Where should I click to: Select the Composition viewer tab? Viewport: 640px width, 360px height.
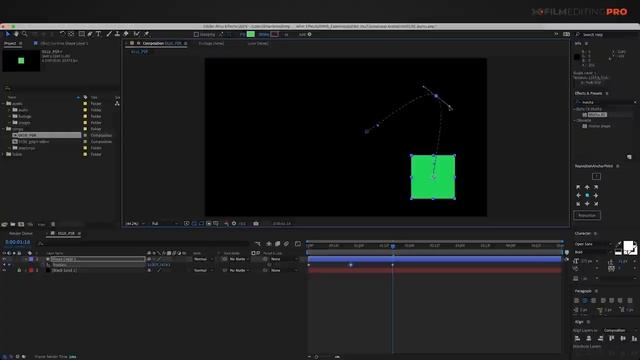click(162, 43)
